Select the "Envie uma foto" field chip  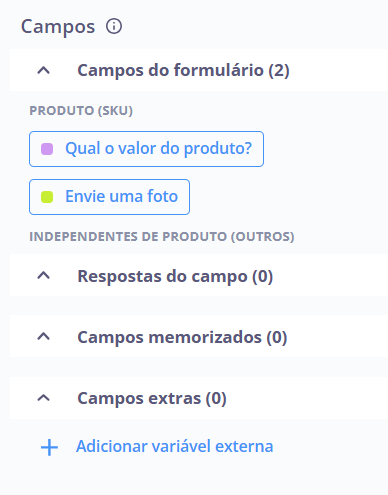[109, 197]
